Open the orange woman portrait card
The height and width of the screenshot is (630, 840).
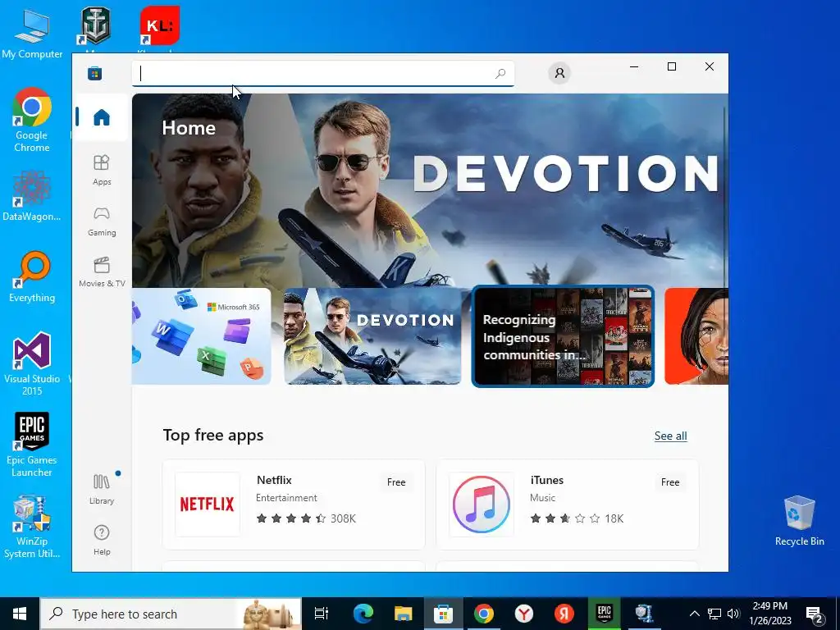696,336
